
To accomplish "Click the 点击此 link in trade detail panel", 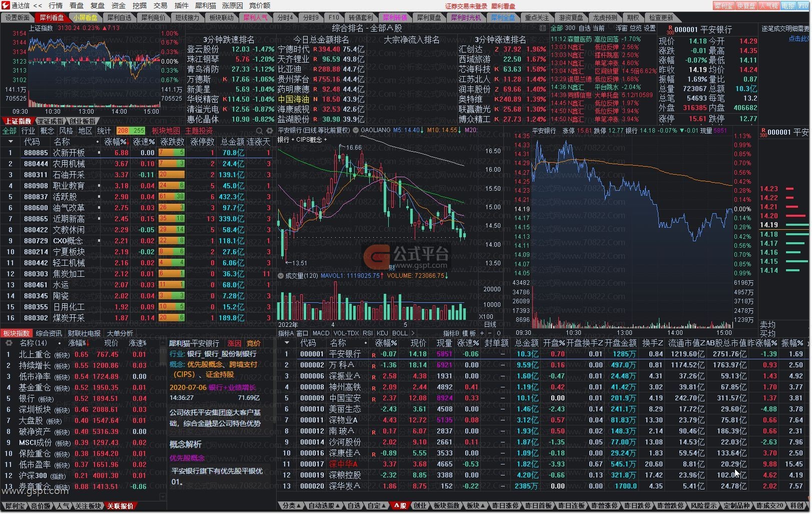I will point(798,39).
